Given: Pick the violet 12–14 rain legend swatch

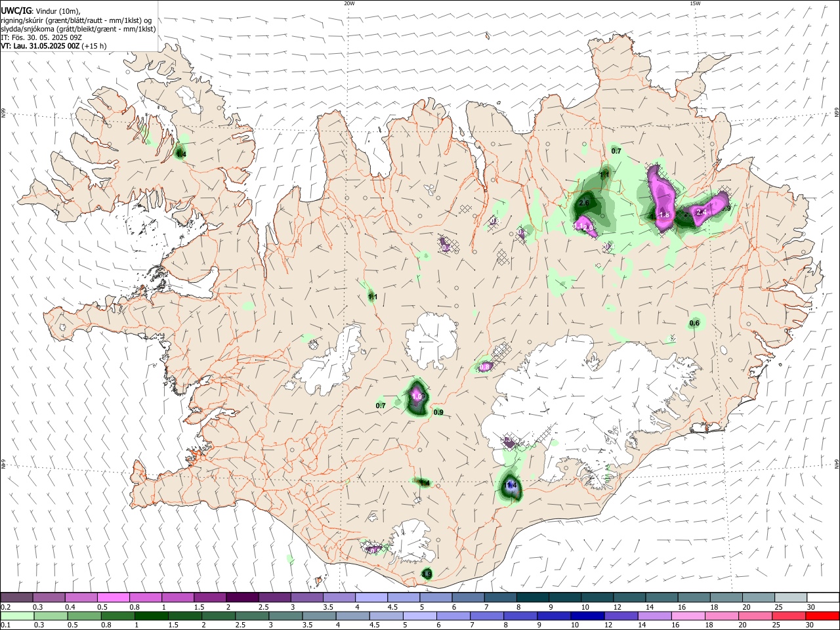Looking at the screenshot, I should (621, 616).
